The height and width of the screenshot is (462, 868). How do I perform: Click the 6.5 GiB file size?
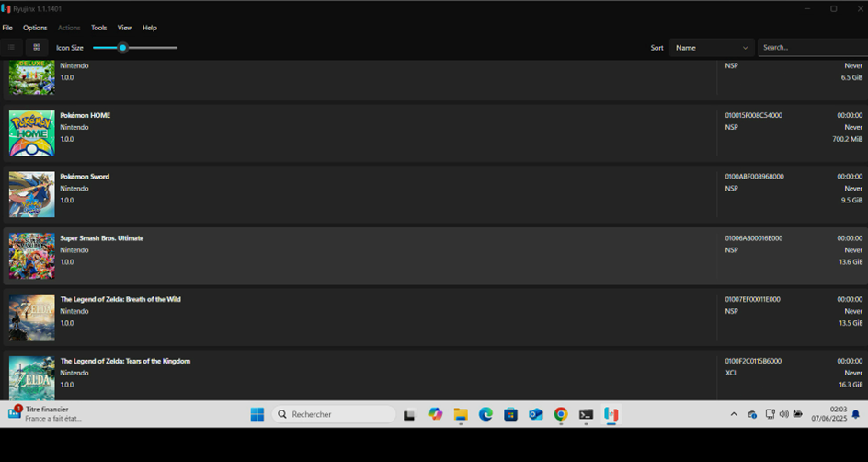[x=851, y=77]
